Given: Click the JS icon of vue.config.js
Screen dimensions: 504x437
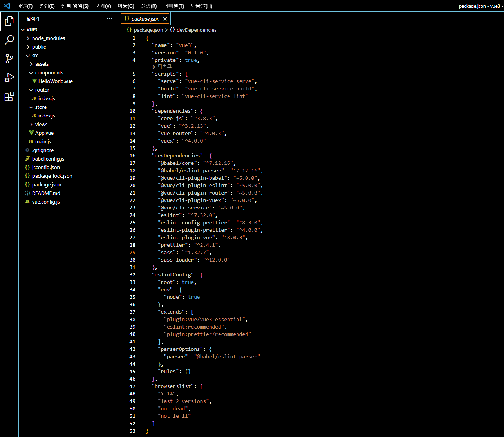Looking at the screenshot, I should [27, 202].
